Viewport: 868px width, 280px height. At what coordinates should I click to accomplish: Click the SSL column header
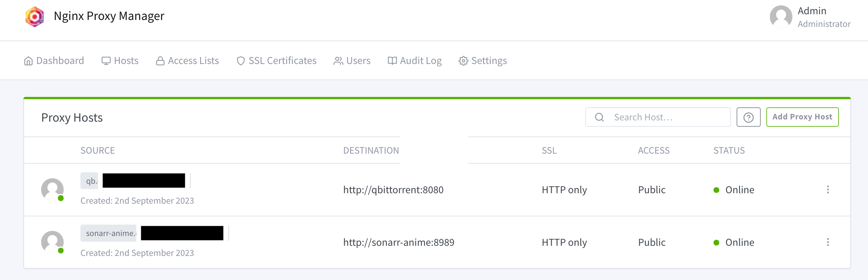549,150
